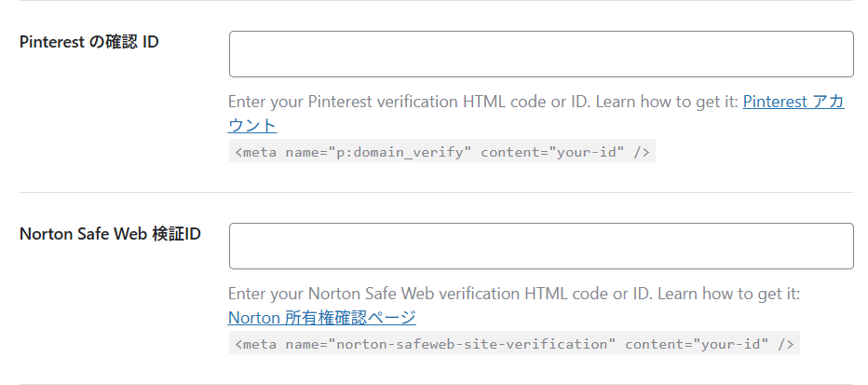868x385 pixels.
Task: Click the Norton Safe Web 検証ID label
Action: click(x=110, y=234)
